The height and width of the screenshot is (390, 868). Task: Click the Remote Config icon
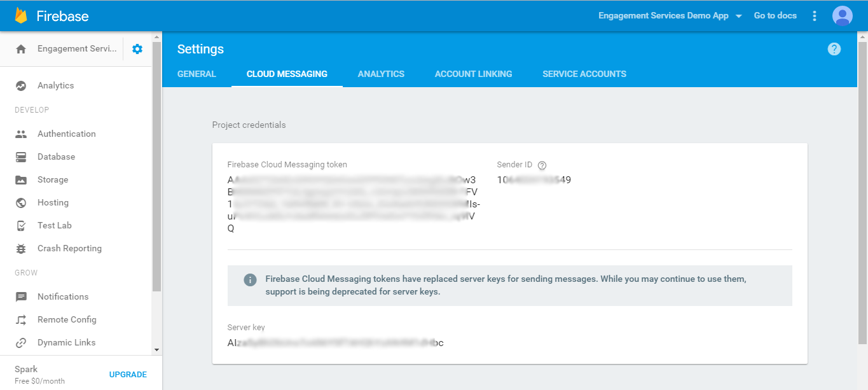pos(21,320)
